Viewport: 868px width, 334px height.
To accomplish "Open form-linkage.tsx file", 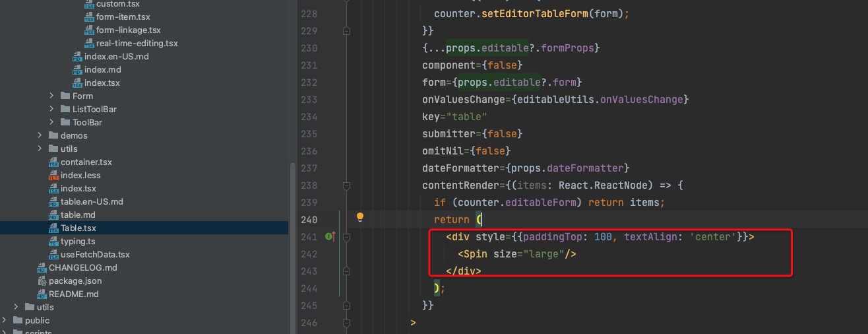I will pyautogui.click(x=129, y=30).
